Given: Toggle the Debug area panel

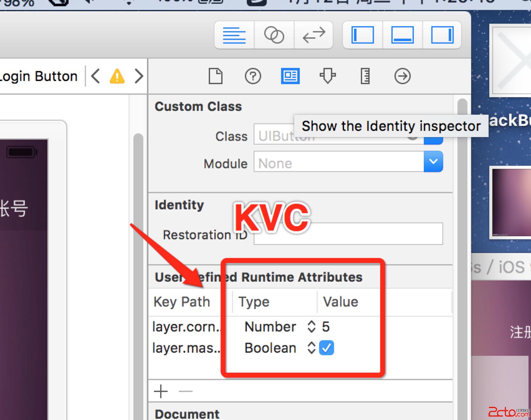Looking at the screenshot, I should (402, 35).
